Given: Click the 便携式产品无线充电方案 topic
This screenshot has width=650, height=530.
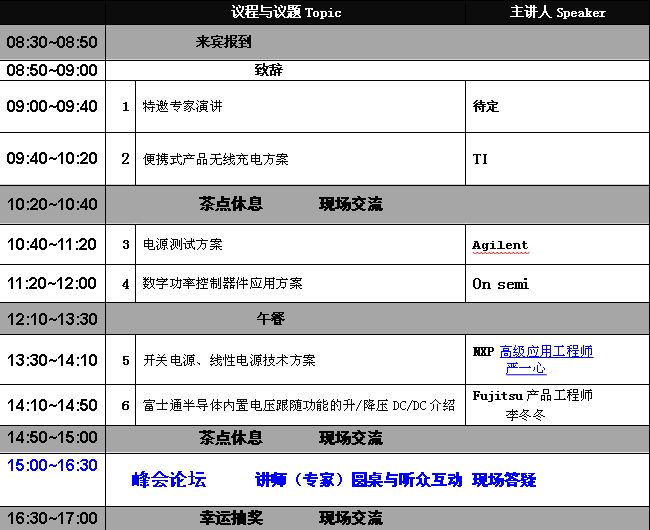Looking at the screenshot, I should click(215, 159).
